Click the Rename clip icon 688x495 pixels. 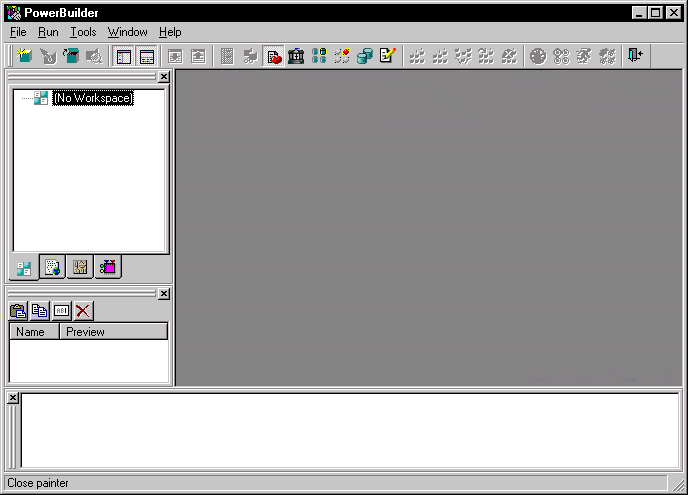tap(61, 311)
